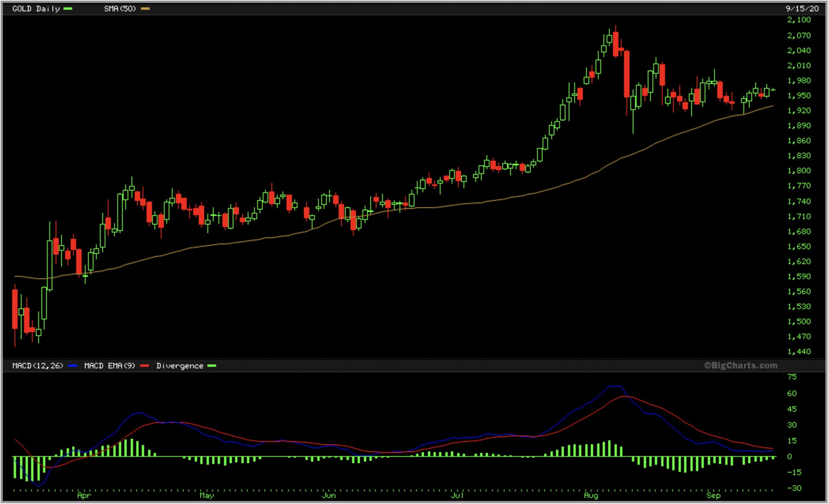Click the 9/15/20 date label
829x504 pixels.
(x=802, y=9)
